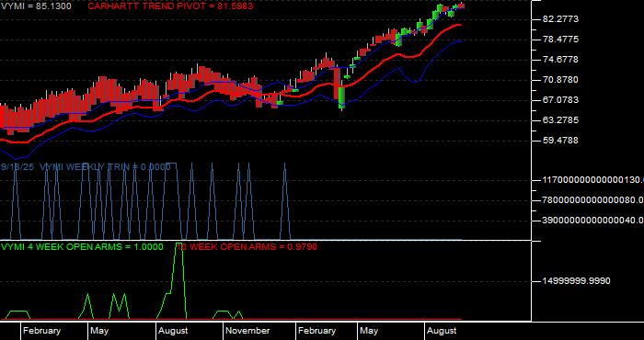Click the CARHARTT TREND PIVOT = 81.5983 label

(170, 6)
